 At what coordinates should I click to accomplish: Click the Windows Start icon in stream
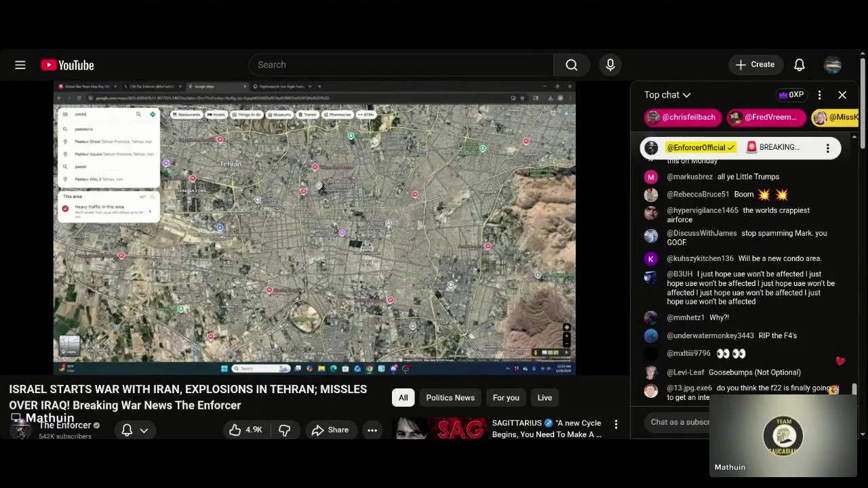point(224,369)
